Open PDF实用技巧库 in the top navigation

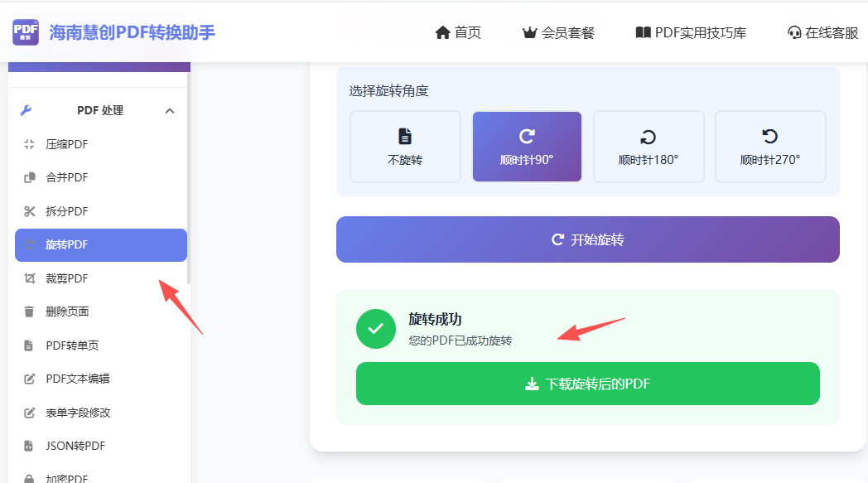click(701, 32)
